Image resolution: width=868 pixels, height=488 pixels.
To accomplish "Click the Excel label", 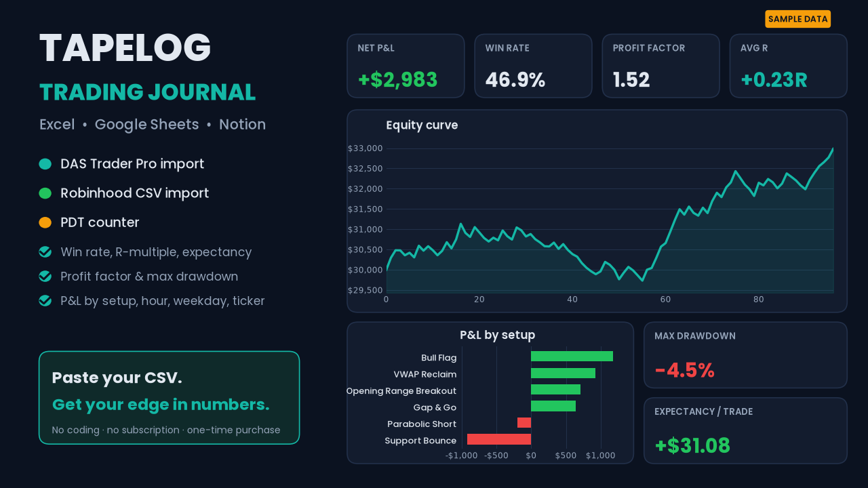I will pyautogui.click(x=57, y=125).
